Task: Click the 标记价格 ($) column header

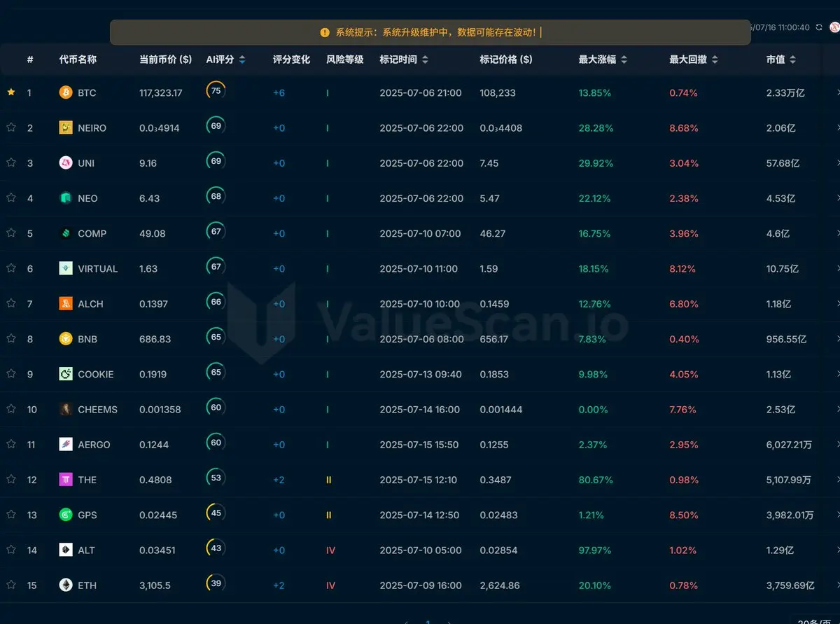Action: coord(506,60)
